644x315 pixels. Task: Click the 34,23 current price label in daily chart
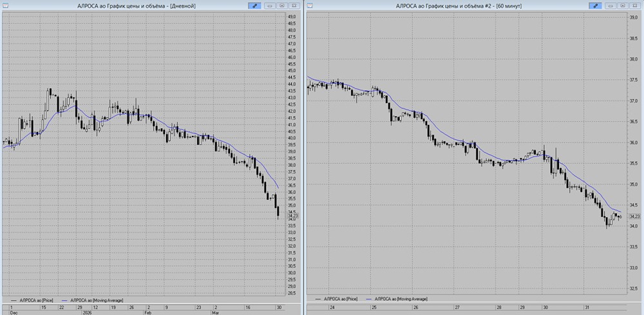point(293,215)
